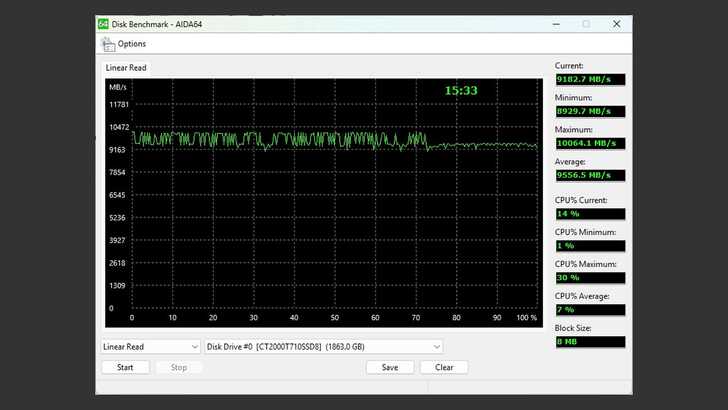Save the benchmark results
This screenshot has width=728, height=410.
390,367
